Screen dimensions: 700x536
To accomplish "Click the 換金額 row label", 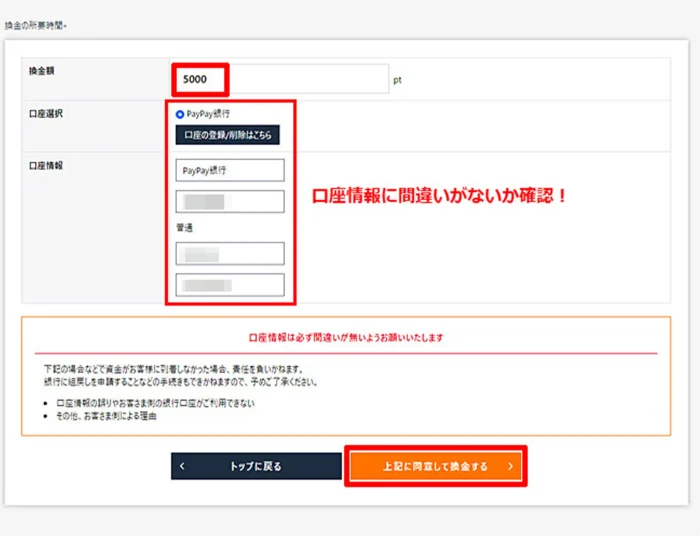I will tap(42, 71).
